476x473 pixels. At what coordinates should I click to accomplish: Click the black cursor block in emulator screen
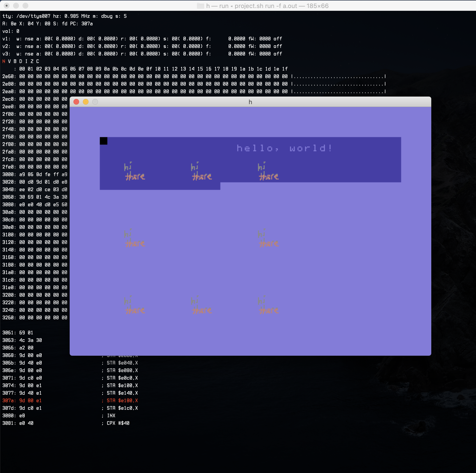coord(104,141)
